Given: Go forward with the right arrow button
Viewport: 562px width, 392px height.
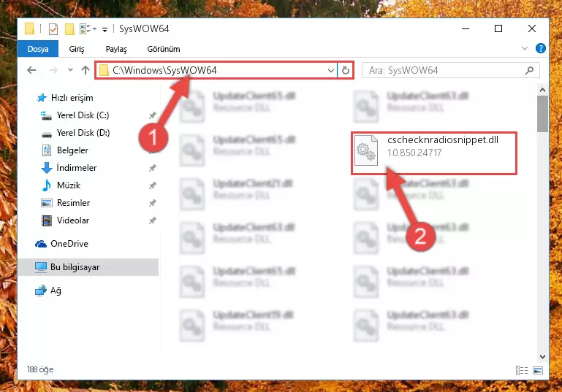Looking at the screenshot, I should click(53, 70).
